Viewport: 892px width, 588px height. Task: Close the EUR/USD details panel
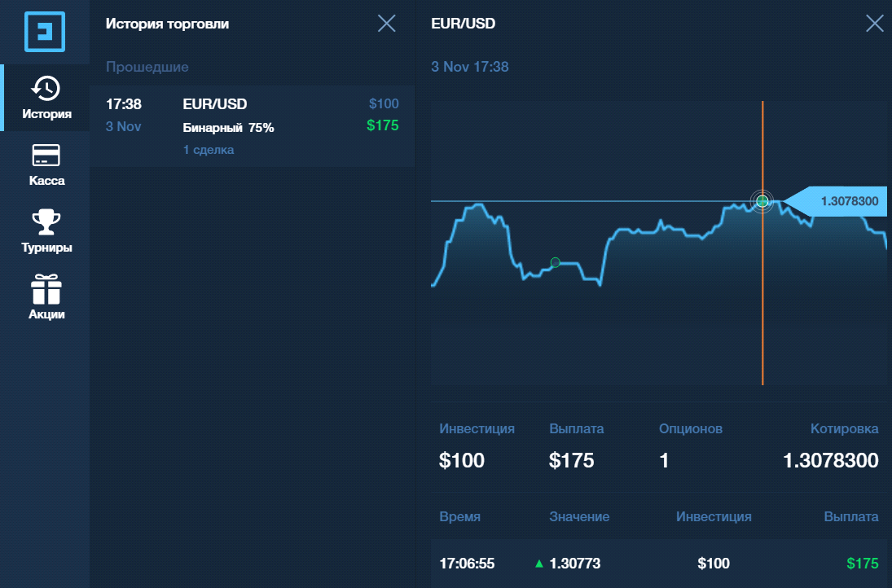(x=874, y=24)
